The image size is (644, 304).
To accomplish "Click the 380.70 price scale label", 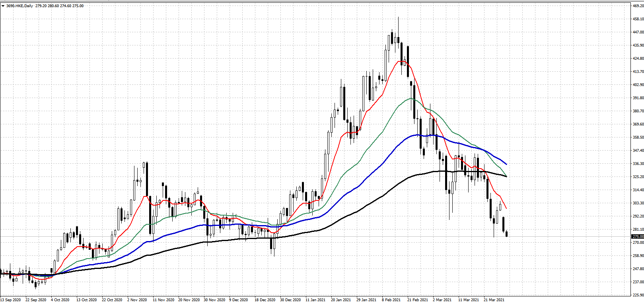I will (638, 111).
